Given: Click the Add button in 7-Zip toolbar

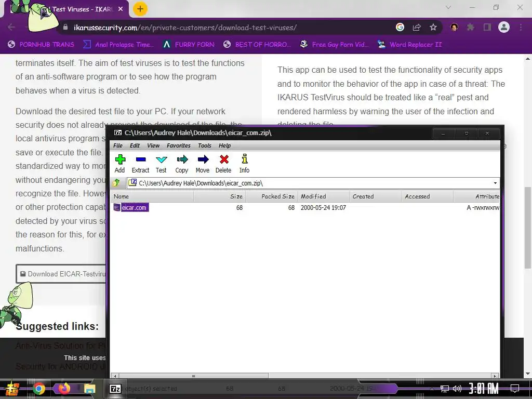Looking at the screenshot, I should pyautogui.click(x=120, y=164).
